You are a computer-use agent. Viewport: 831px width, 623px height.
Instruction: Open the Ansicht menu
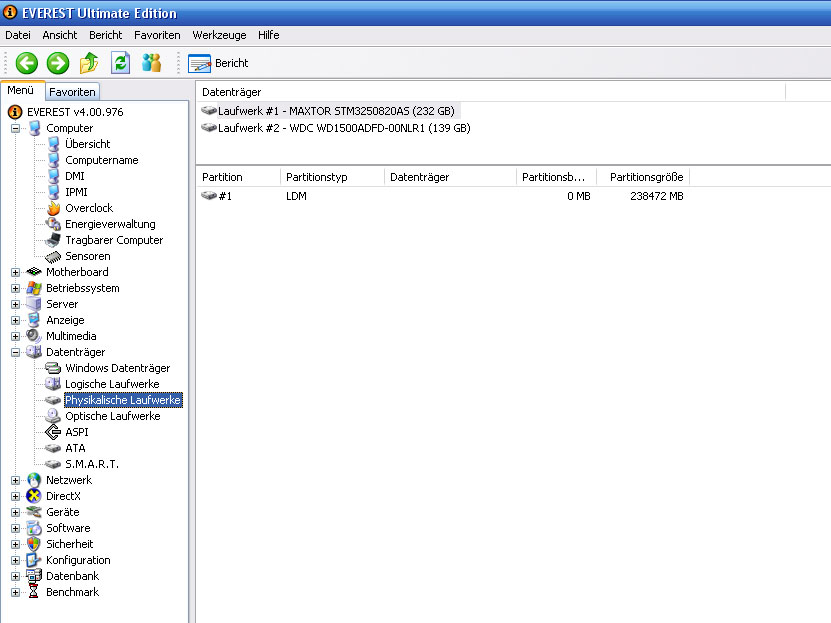coord(59,35)
